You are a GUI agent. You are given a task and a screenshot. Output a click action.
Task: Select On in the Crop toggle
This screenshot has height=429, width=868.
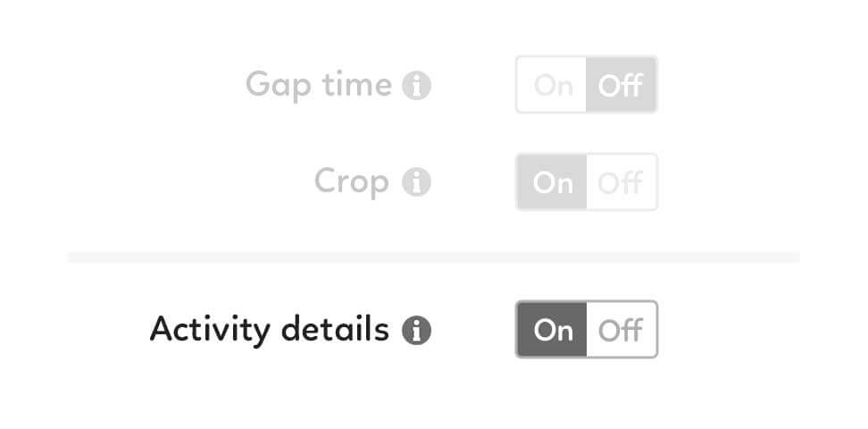pyautogui.click(x=552, y=181)
